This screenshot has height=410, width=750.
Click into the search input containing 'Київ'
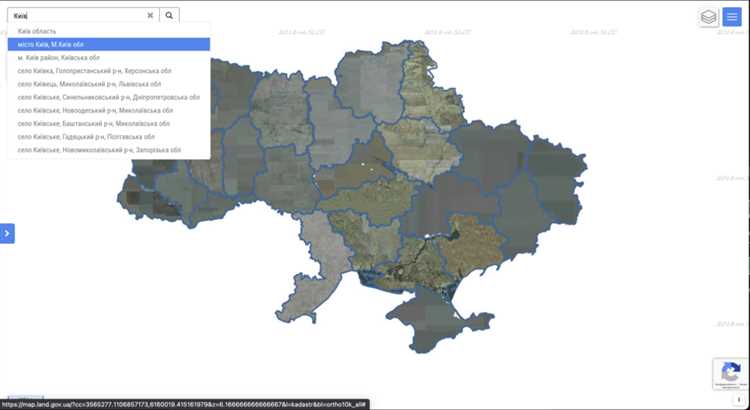tap(75, 16)
